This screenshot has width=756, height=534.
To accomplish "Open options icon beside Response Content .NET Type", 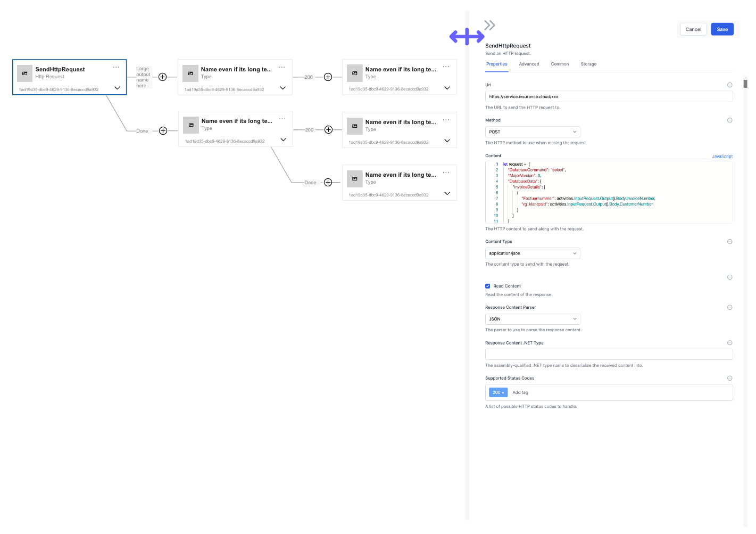I will coord(730,343).
